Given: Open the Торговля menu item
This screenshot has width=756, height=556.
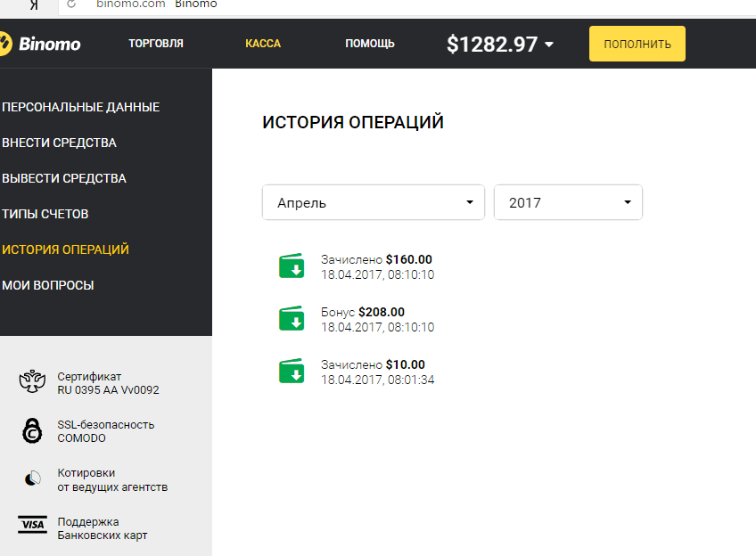Looking at the screenshot, I should coord(156,44).
